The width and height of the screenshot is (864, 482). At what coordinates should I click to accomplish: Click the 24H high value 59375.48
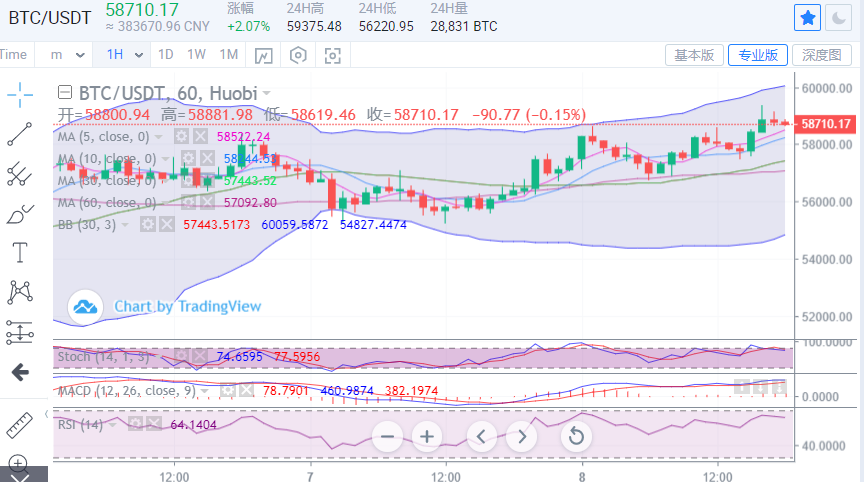click(x=314, y=26)
